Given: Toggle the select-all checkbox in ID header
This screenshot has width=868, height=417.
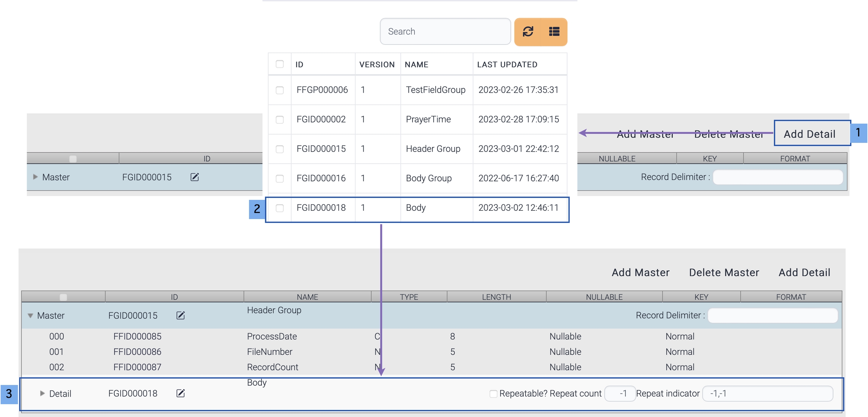Looking at the screenshot, I should 280,64.
